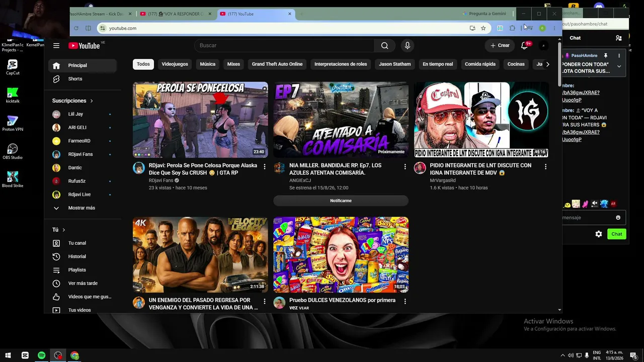Image resolution: width=644 pixels, height=362 pixels.
Task: Expand Mostrar más subscriptions
Action: (x=82, y=208)
